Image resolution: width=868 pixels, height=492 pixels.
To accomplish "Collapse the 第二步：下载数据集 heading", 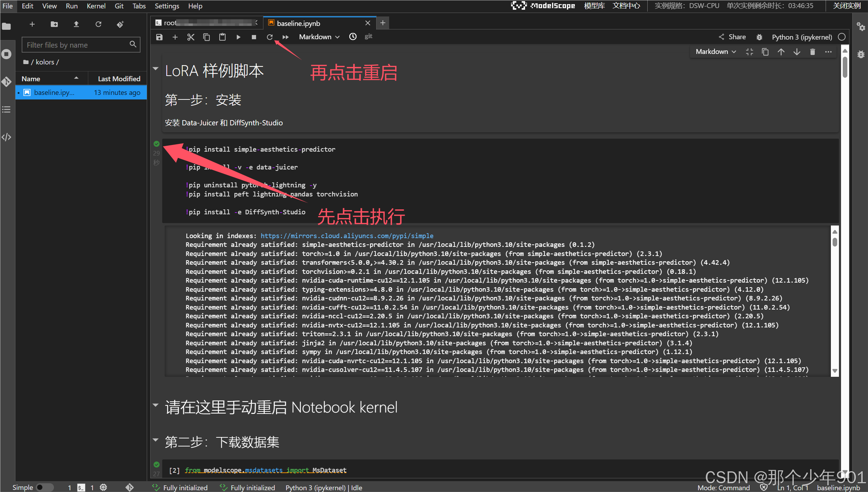I will point(156,440).
